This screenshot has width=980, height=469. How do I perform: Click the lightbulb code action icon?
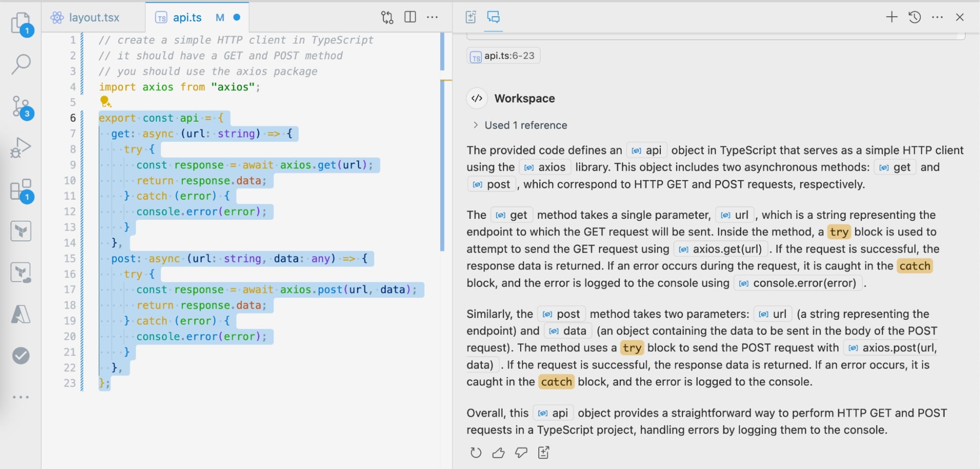click(x=105, y=102)
